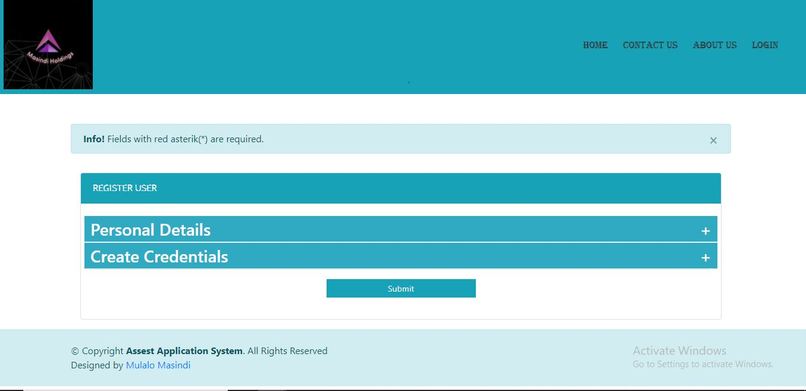The image size is (806, 391).
Task: Go to CONTACT US page
Action: 650,45
